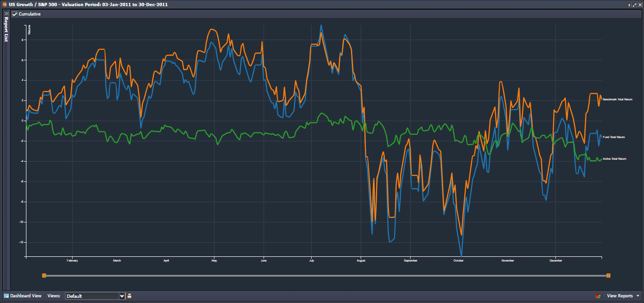This screenshot has width=644, height=303.
Task: Click the Report List vertical tab label
Action: 6,31
